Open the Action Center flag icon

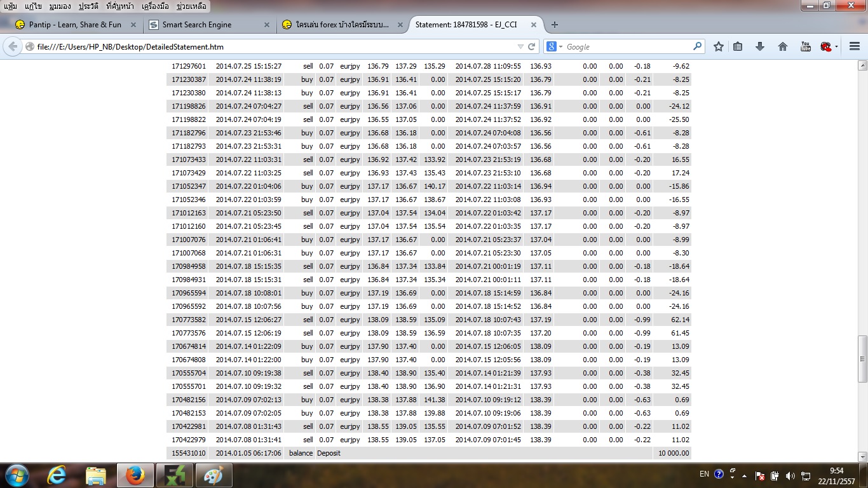pos(760,475)
